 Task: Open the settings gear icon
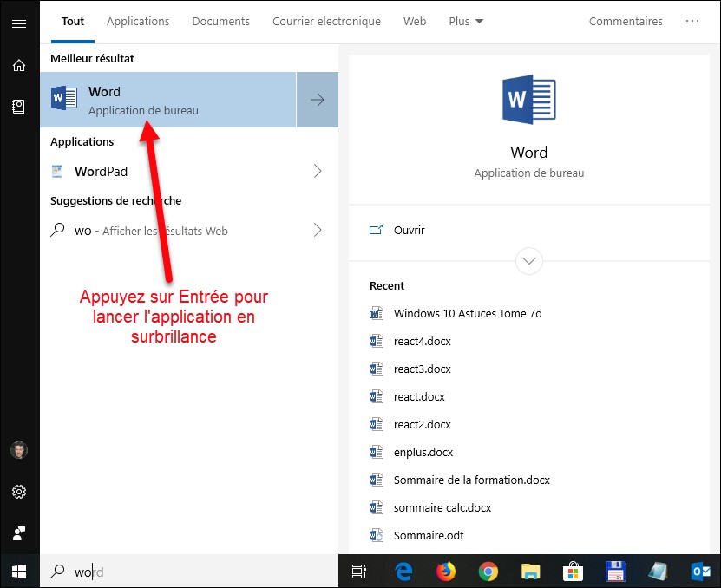click(19, 492)
